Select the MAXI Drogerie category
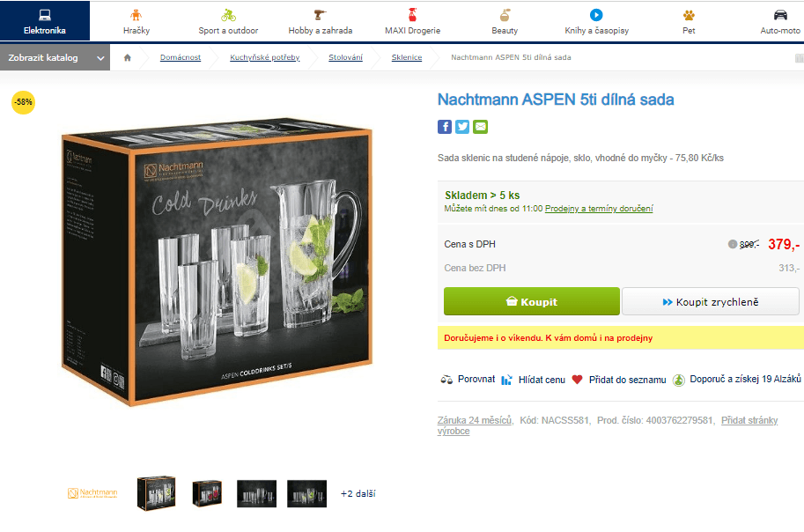The height and width of the screenshot is (532, 804). pyautogui.click(x=413, y=21)
